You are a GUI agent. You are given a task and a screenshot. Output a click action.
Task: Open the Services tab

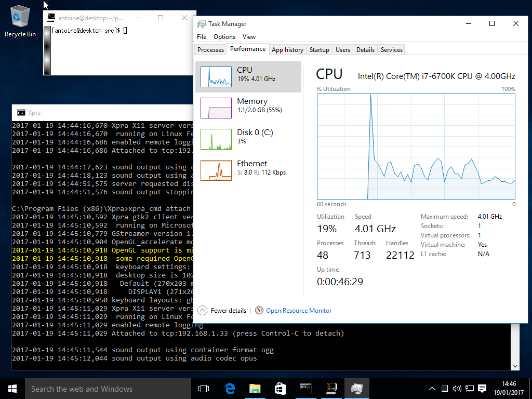392,49
